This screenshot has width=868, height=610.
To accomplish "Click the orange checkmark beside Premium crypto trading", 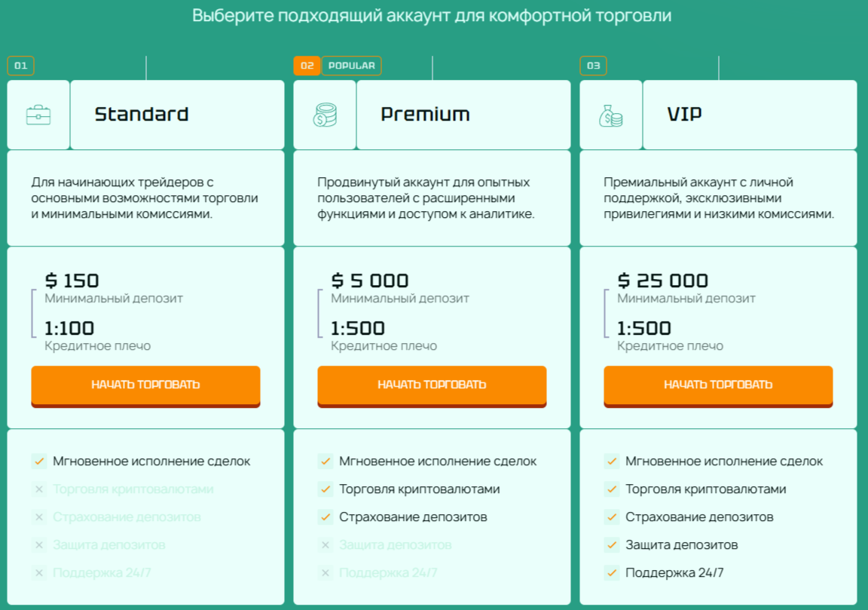I will [x=327, y=489].
